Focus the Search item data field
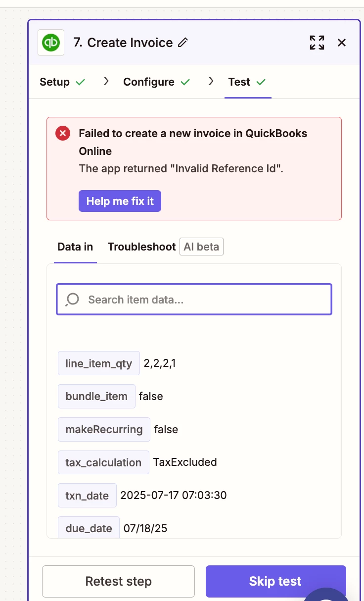Viewport: 364px width, 601px height. tap(194, 300)
